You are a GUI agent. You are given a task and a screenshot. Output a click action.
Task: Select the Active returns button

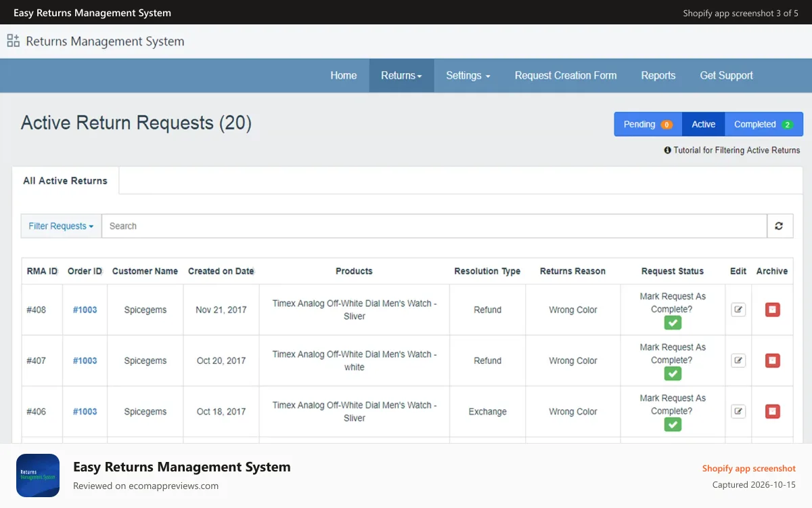[704, 124]
